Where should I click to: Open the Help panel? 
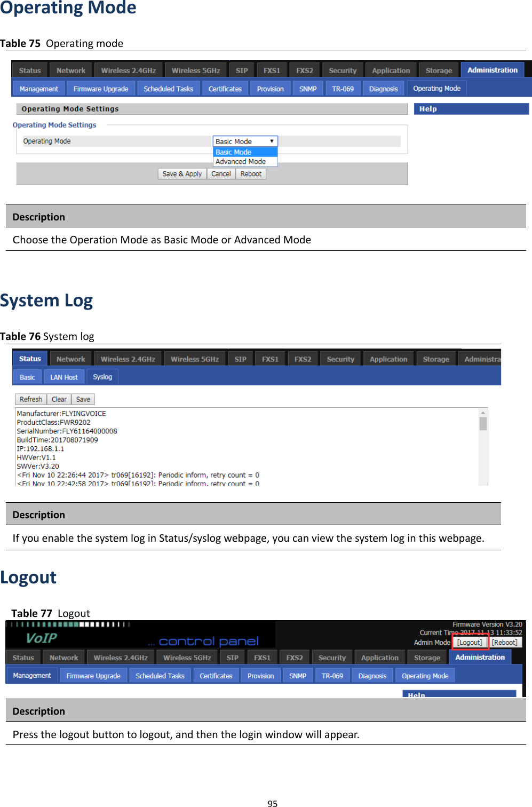(x=470, y=108)
